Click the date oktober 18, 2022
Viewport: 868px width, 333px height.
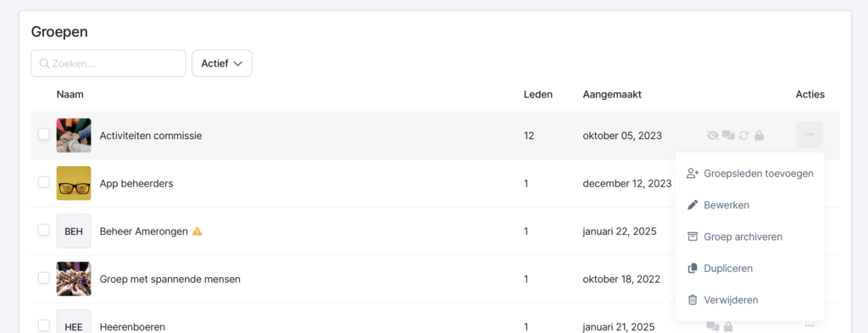[621, 280]
